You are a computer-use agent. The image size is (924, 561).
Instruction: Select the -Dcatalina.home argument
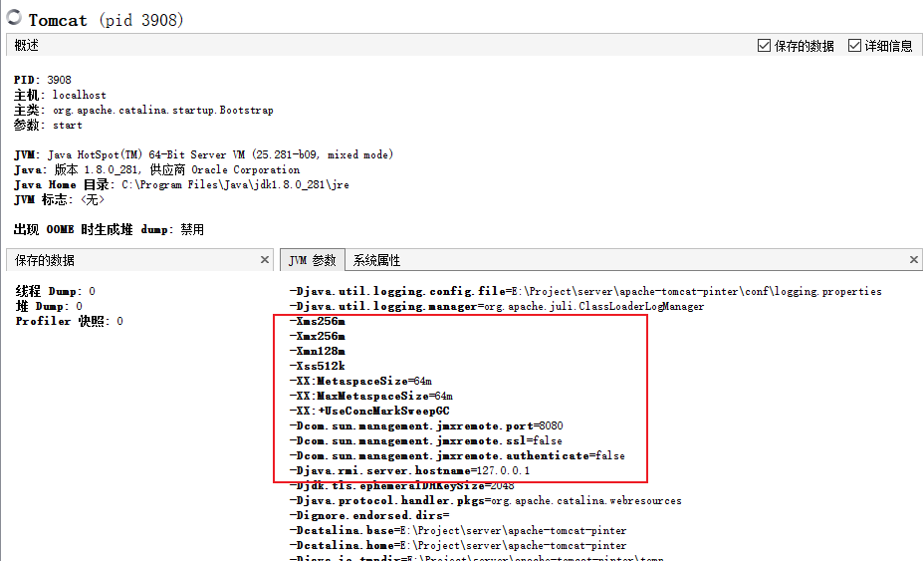[x=458, y=546]
